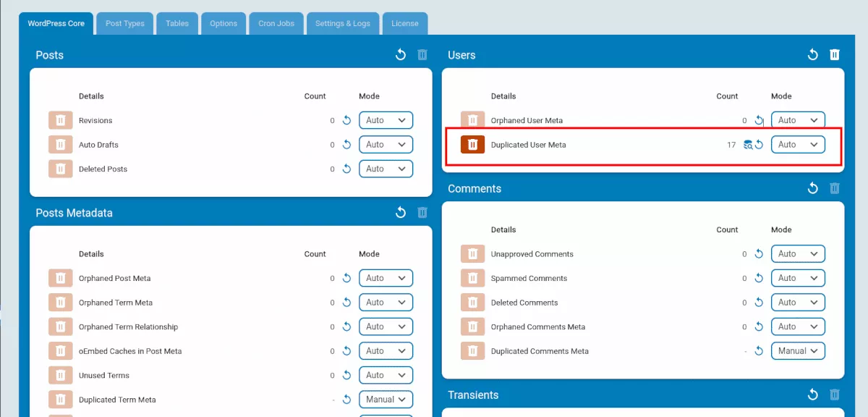Switch to the WordPress Core tab
The width and height of the screenshot is (868, 417).
(56, 23)
